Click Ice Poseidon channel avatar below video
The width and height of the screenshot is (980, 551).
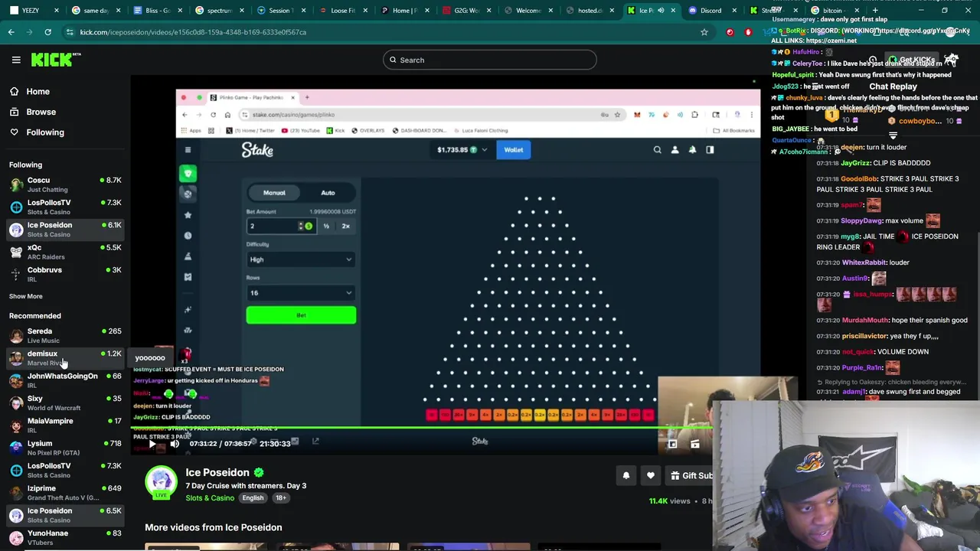(x=161, y=484)
